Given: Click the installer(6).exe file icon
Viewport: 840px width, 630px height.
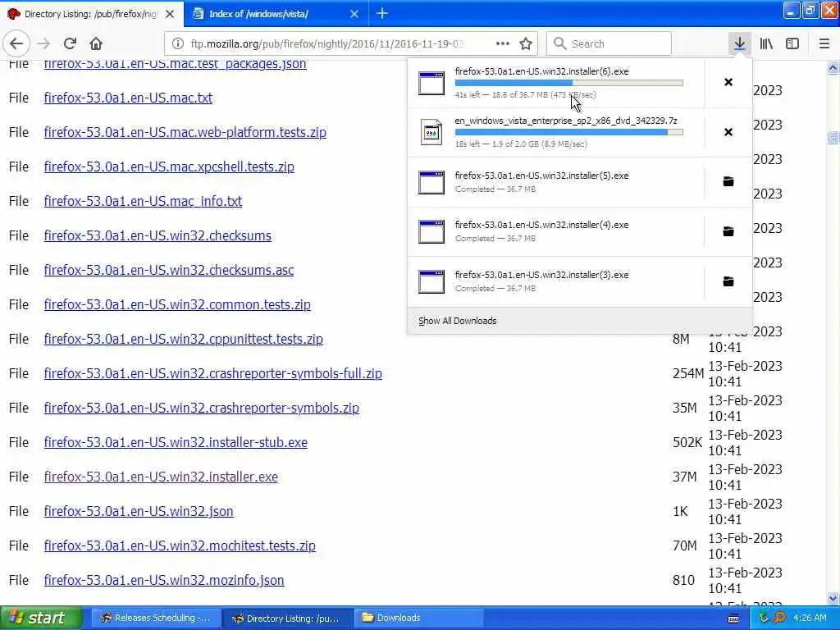Looking at the screenshot, I should click(431, 83).
